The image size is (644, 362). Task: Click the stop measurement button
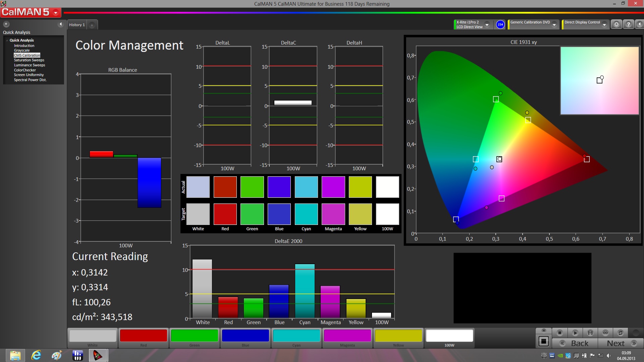click(x=559, y=333)
